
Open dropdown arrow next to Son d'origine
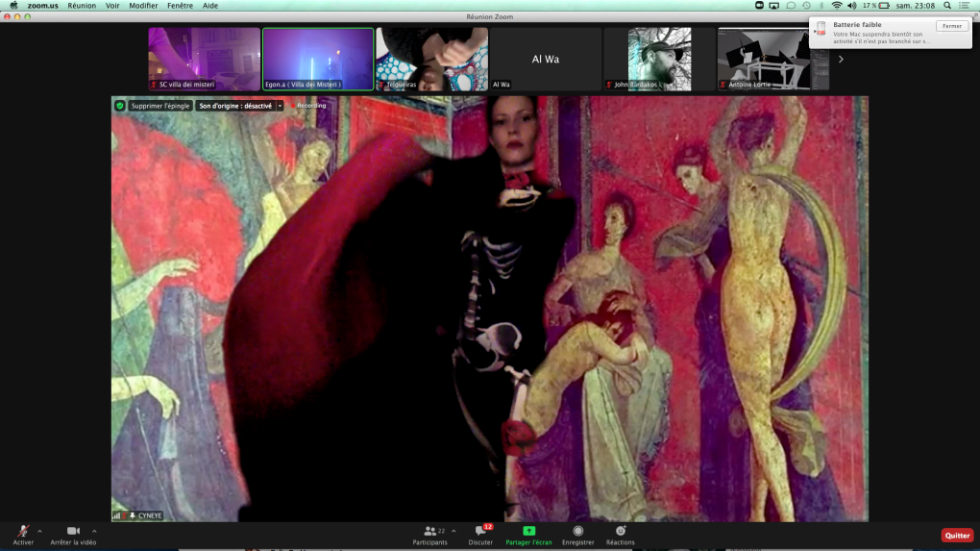coord(280,106)
